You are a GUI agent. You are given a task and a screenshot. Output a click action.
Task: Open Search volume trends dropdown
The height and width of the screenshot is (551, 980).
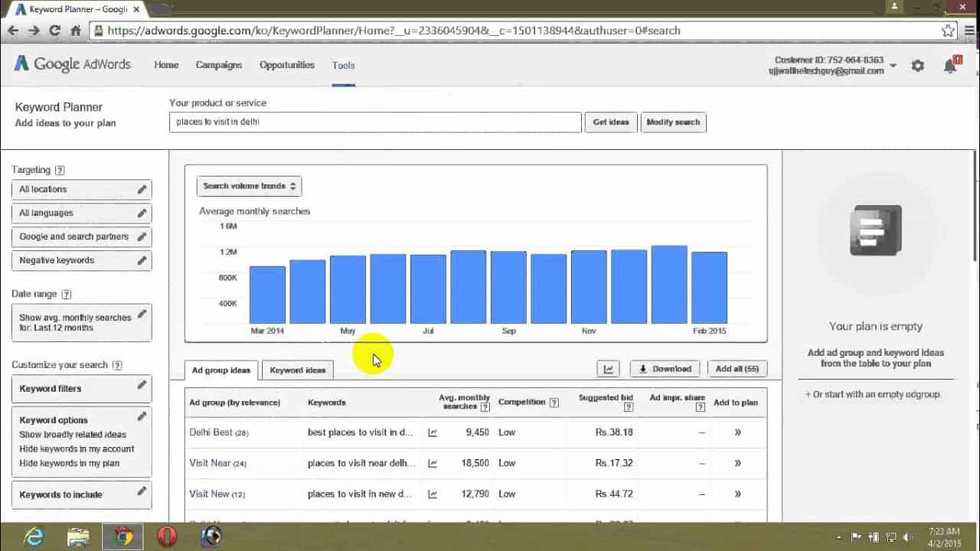[x=249, y=186]
